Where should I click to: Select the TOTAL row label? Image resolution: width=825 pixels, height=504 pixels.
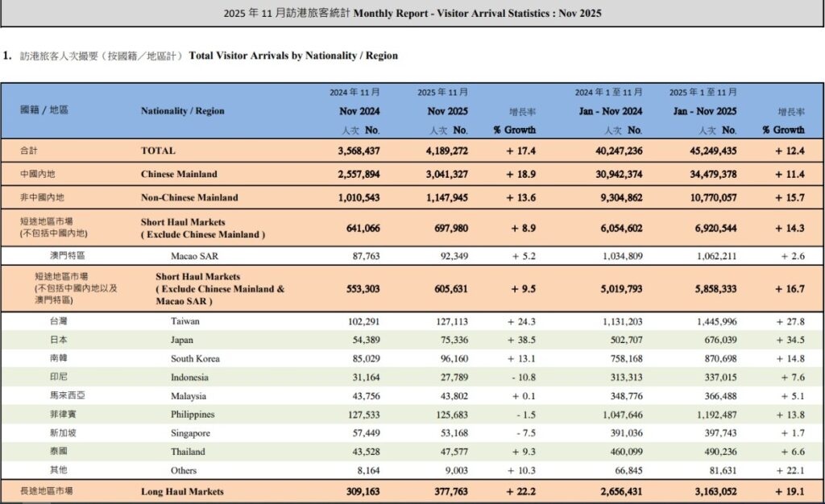[x=158, y=151]
